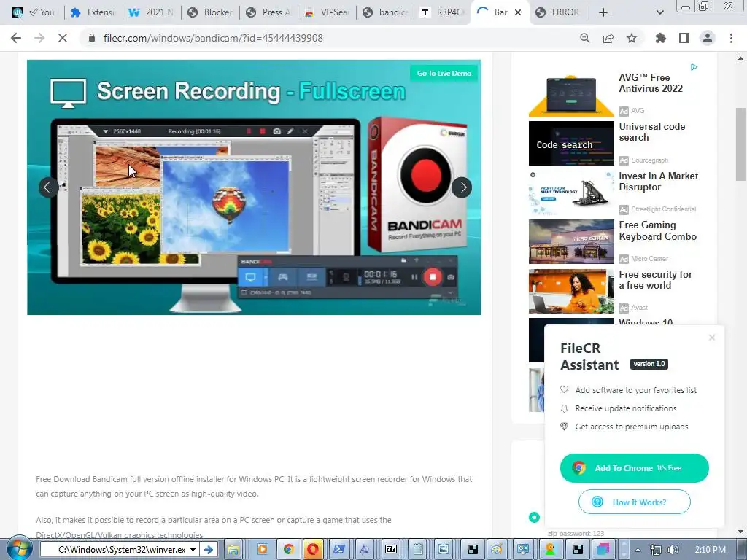
Task: Open the Free security for a free world ad
Action: pos(656,280)
